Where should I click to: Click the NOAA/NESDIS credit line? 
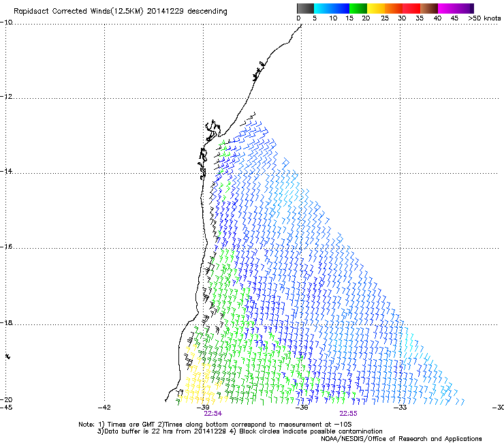(x=401, y=439)
